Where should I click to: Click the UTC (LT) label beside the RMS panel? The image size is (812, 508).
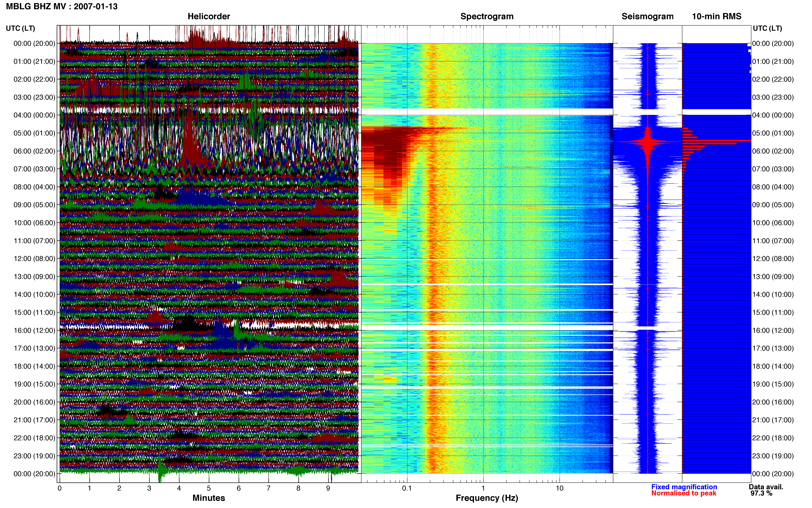(767, 28)
